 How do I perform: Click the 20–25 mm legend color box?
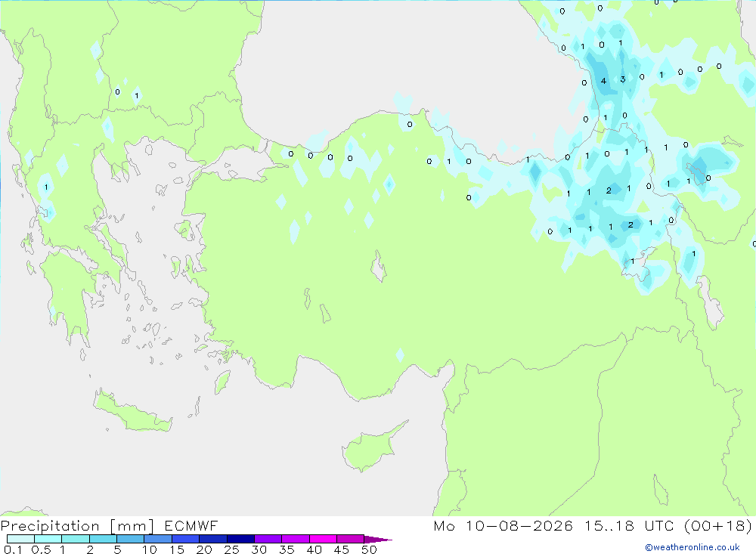pyautogui.click(x=213, y=539)
